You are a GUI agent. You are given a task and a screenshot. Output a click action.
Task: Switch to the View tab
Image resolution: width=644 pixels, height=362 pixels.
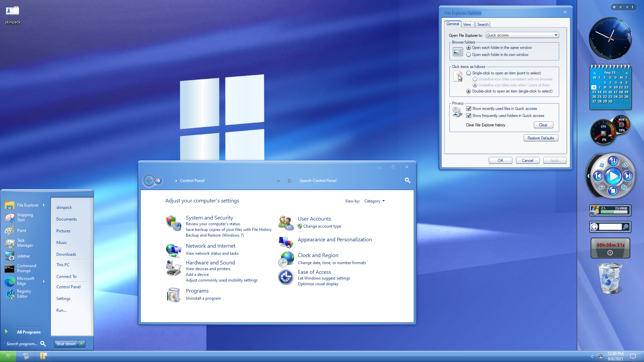click(467, 24)
